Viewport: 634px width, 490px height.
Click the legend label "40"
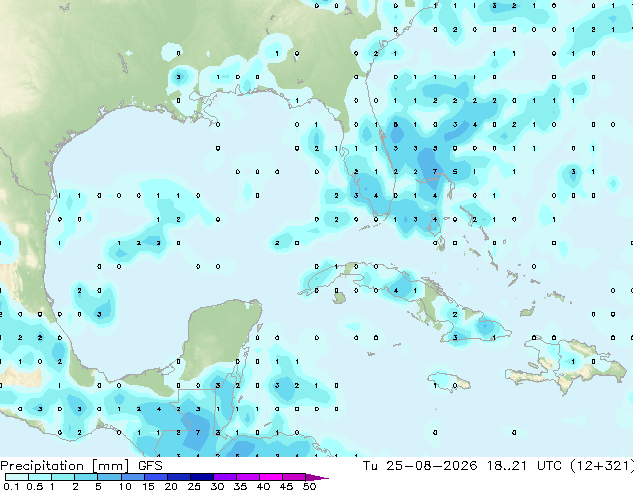pyautogui.click(x=263, y=486)
